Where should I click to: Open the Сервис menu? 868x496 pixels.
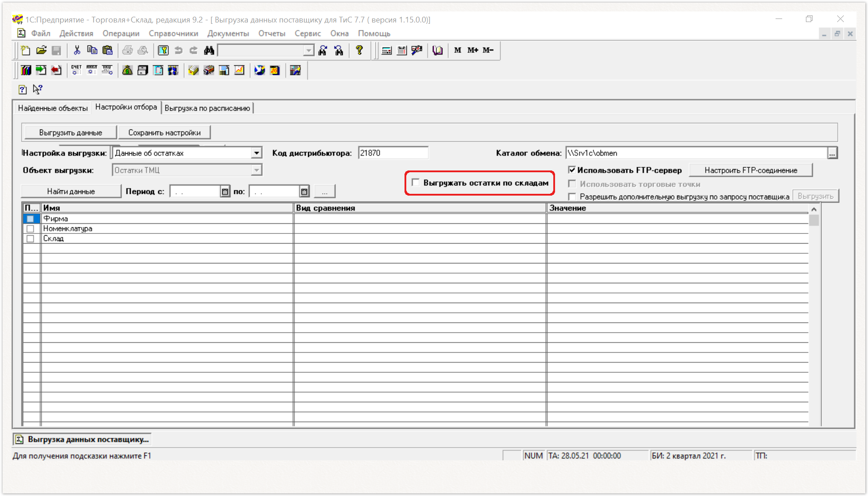[x=308, y=33]
